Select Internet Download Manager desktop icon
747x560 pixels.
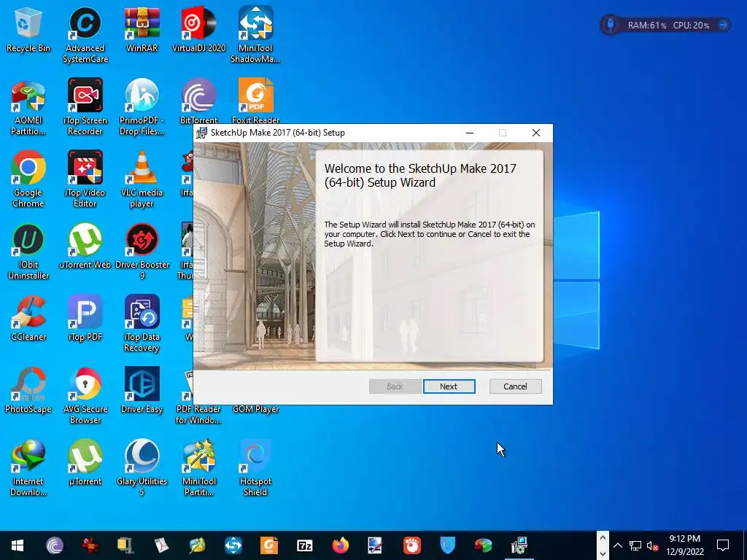click(x=28, y=469)
